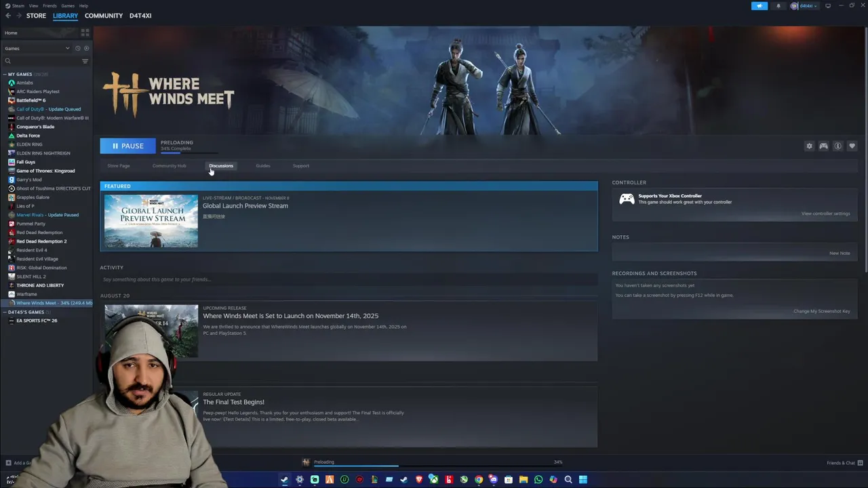Open Windows Search from the taskbar

point(568,480)
